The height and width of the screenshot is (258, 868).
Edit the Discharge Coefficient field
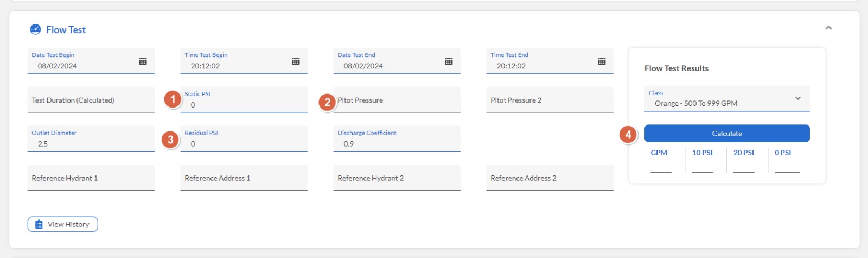coord(397,139)
